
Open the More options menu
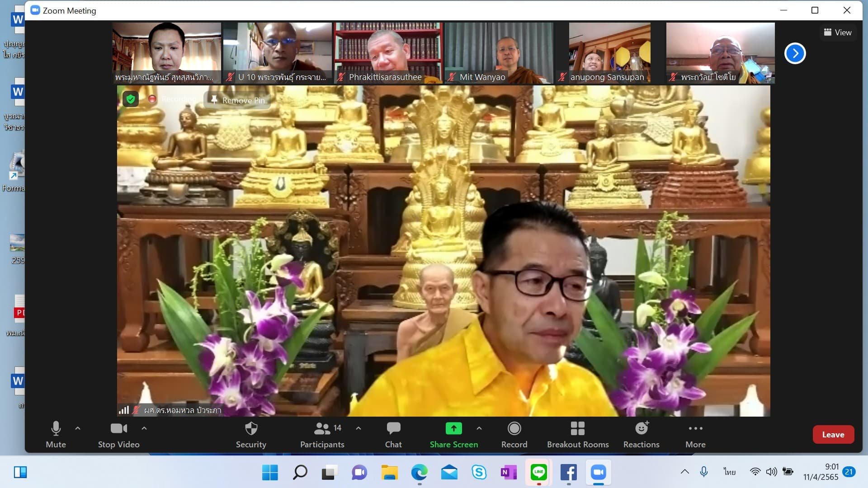(695, 435)
